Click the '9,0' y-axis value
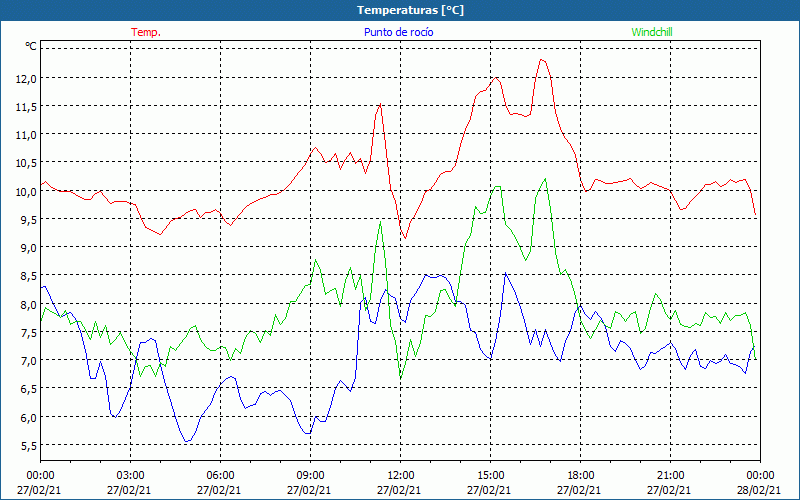800x500 pixels. click(28, 248)
